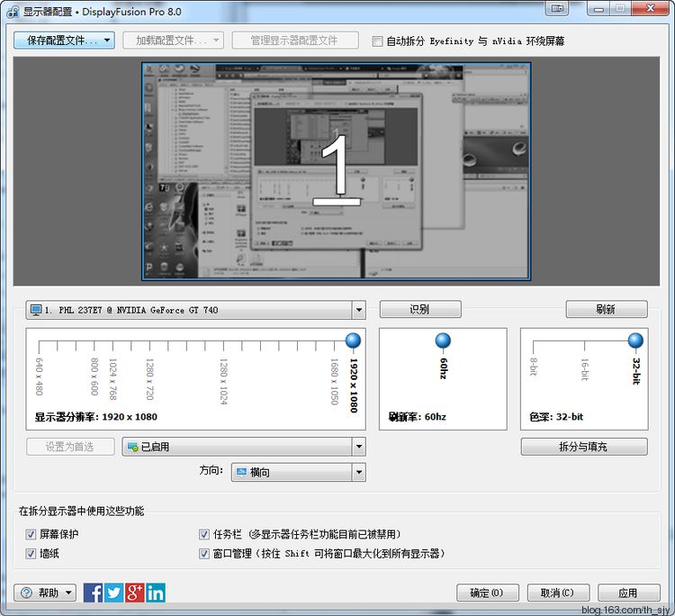Open Google Plus social link icon

[x=135, y=593]
